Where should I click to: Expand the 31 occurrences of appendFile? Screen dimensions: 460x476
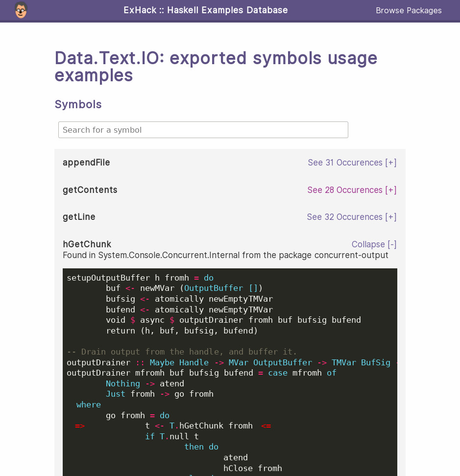352,163
